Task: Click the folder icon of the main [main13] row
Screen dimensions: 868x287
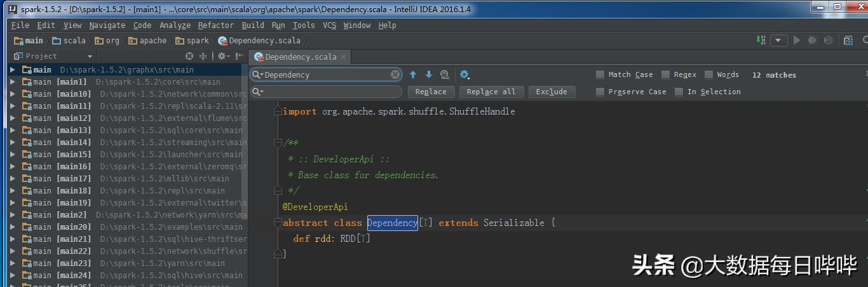Action: [x=27, y=130]
